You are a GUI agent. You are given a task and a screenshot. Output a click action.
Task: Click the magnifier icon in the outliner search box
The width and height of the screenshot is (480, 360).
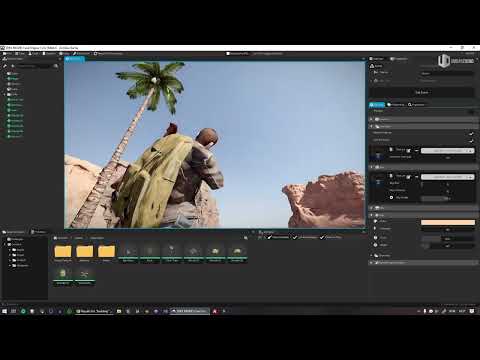pos(56,66)
